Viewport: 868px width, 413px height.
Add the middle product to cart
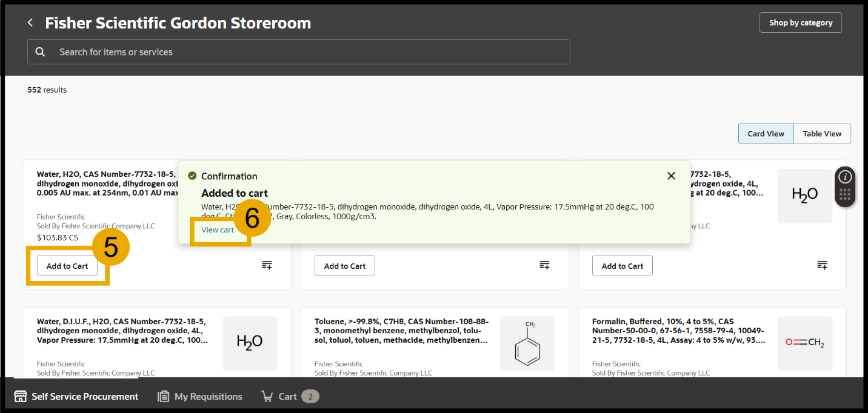(x=344, y=265)
